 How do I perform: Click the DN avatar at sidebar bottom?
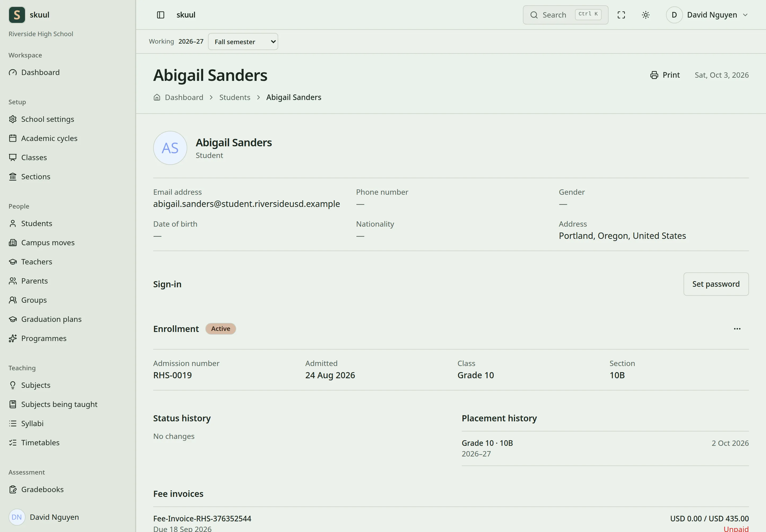coord(17,517)
